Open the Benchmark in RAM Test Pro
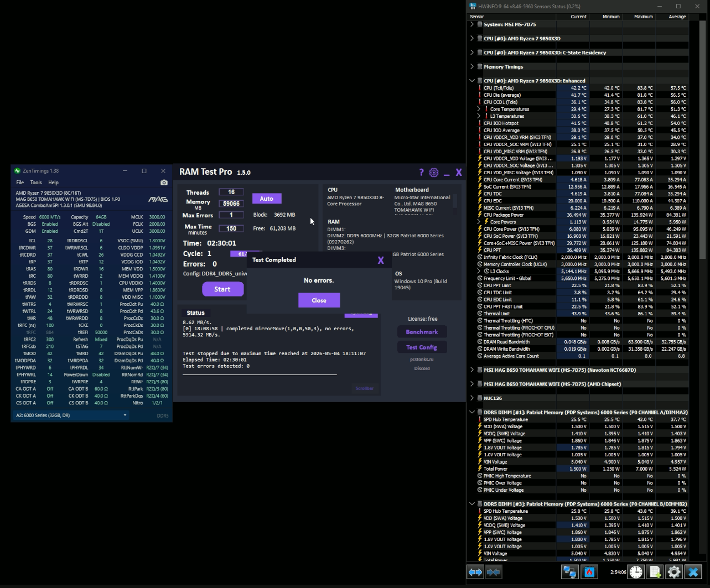The image size is (710, 588). pos(422,332)
